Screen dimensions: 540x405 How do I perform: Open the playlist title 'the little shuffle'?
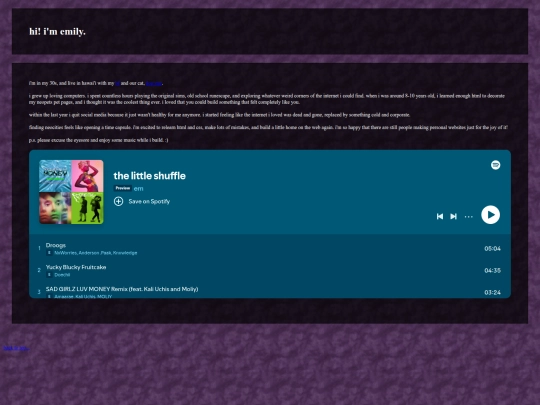(149, 176)
